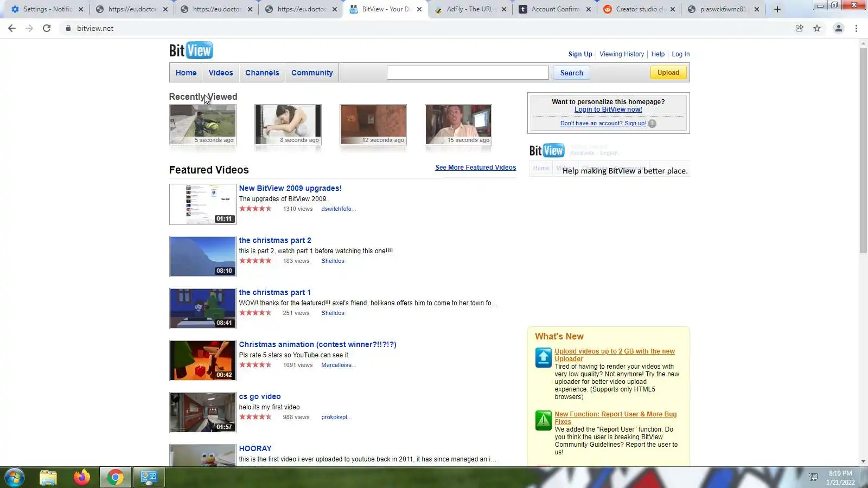Bookmark this page with the star icon
This screenshot has width=868, height=488.
point(817,28)
